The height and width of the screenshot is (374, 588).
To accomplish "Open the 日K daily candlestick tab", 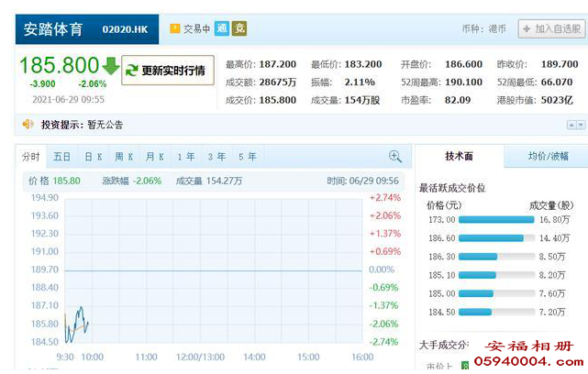I will tap(94, 156).
